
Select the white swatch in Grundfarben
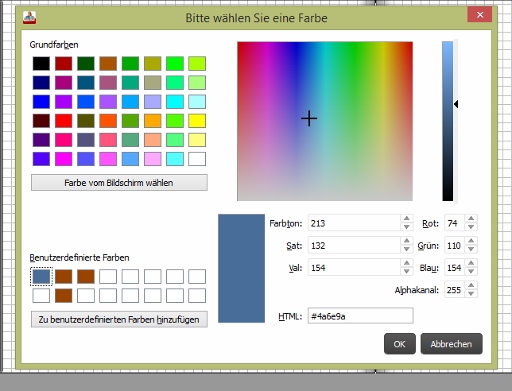(x=197, y=159)
